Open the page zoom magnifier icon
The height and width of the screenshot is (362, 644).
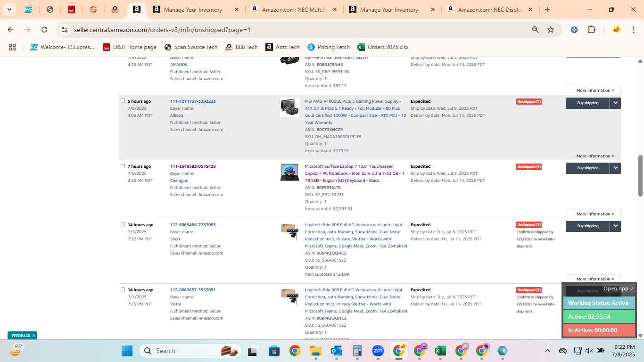tap(535, 30)
